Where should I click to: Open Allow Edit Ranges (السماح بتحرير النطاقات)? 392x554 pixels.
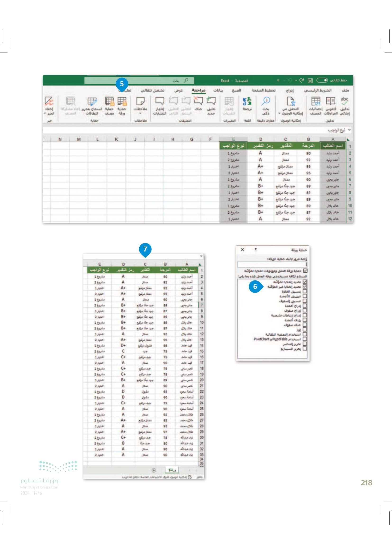point(92,102)
